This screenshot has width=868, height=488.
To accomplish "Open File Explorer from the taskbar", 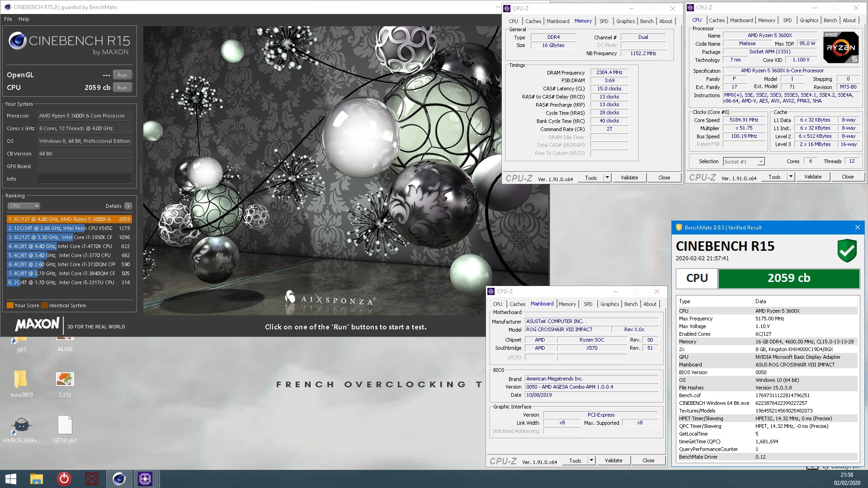I will (x=37, y=479).
